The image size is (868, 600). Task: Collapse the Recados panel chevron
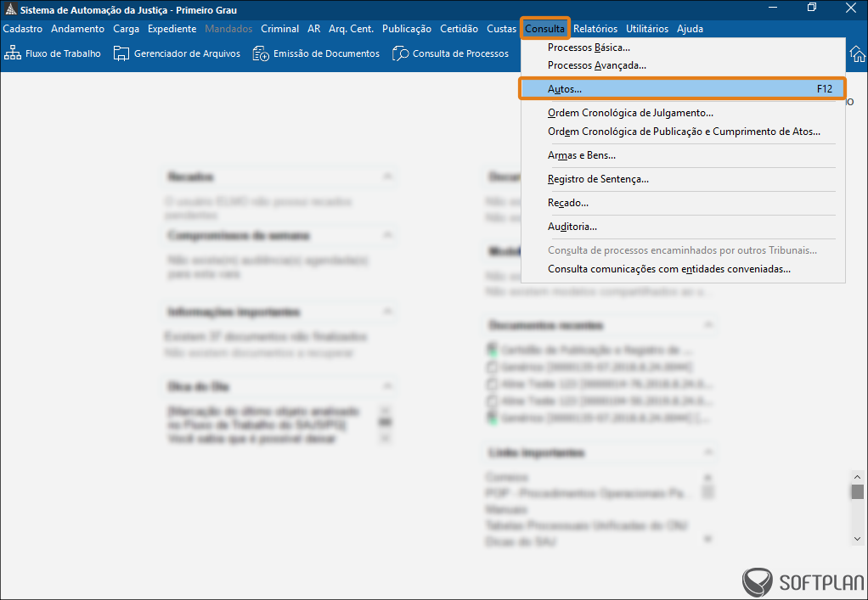[387, 177]
